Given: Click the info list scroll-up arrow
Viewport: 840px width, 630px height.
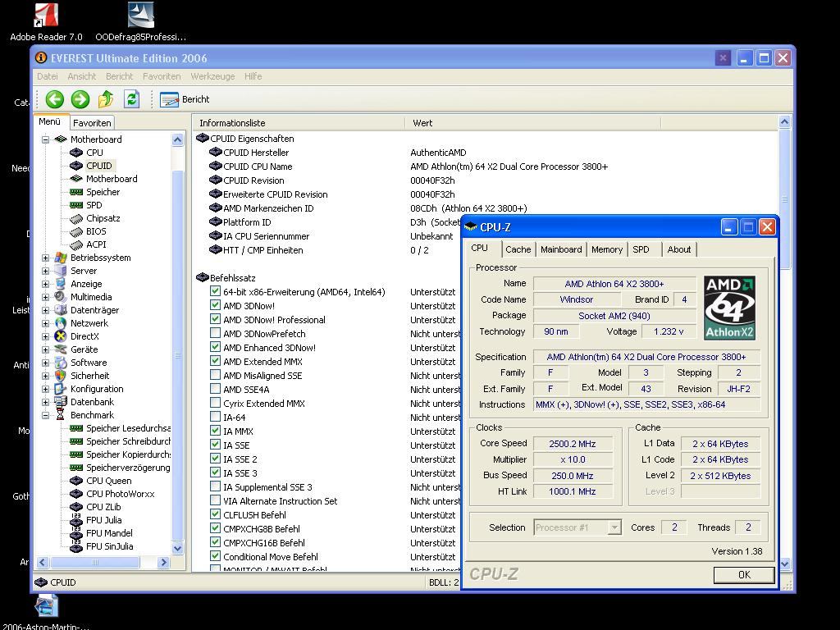Looking at the screenshot, I should [784, 122].
